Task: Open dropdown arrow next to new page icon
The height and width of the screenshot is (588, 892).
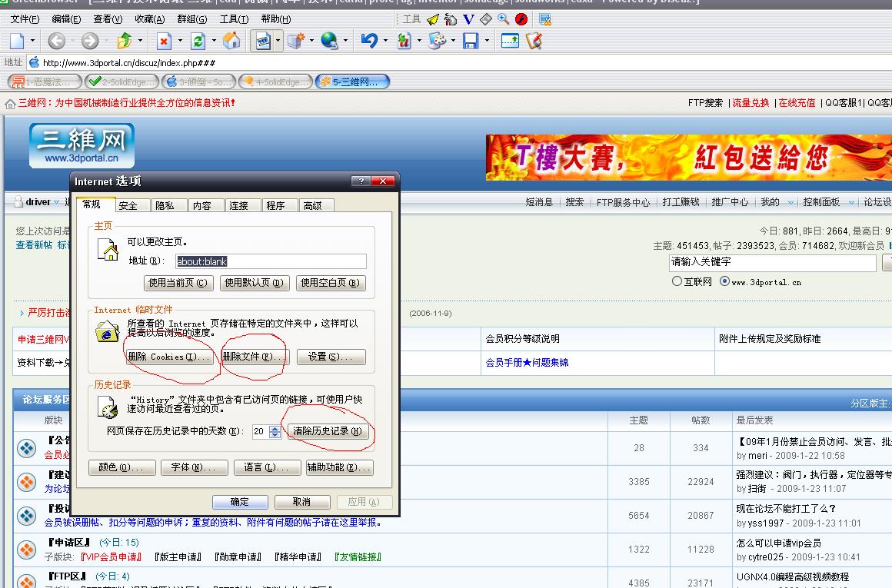Action: [32, 41]
